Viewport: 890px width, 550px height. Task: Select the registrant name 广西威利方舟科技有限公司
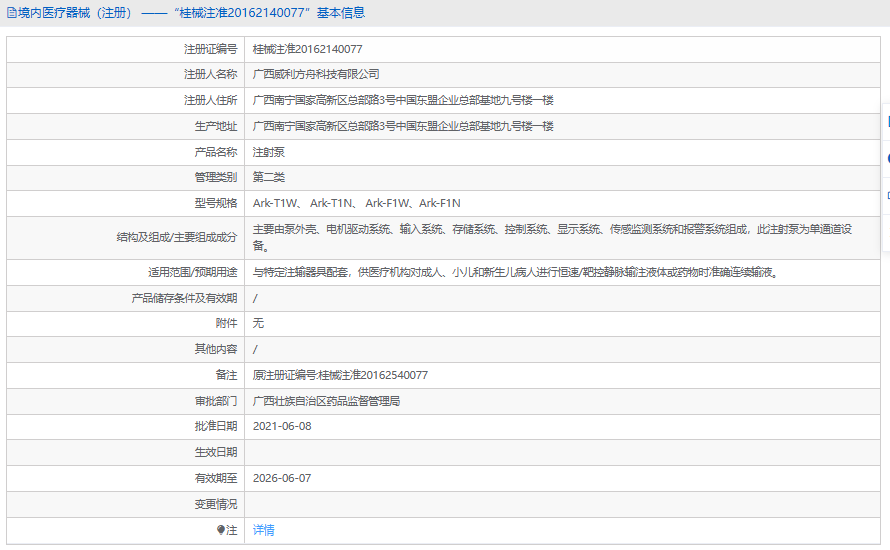click(316, 74)
